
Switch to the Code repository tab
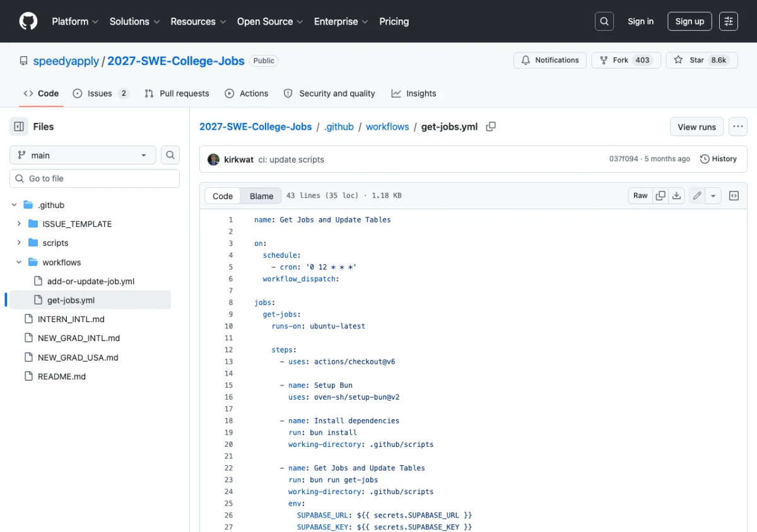pyautogui.click(x=41, y=93)
